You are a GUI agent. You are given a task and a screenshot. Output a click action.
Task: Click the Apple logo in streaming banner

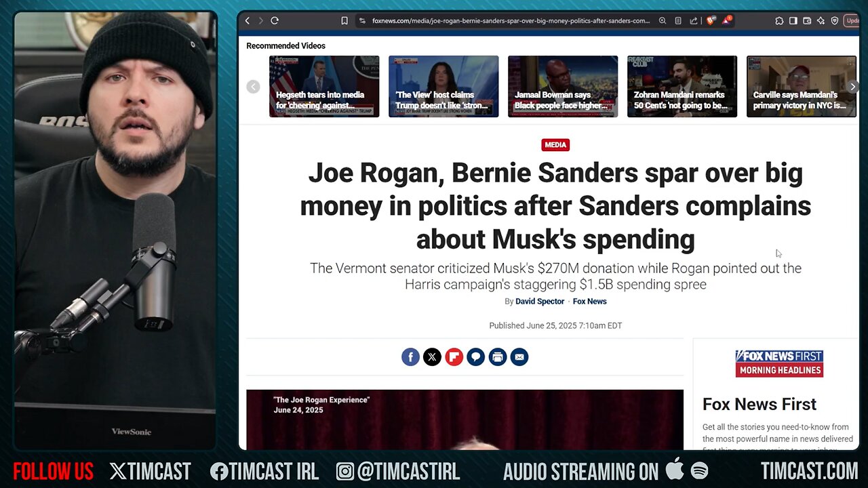point(675,470)
